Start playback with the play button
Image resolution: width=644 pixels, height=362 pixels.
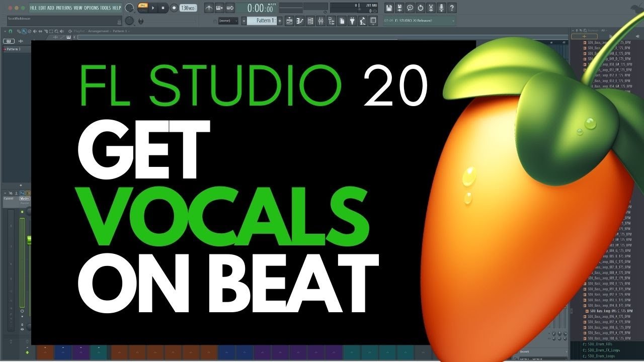153,8
